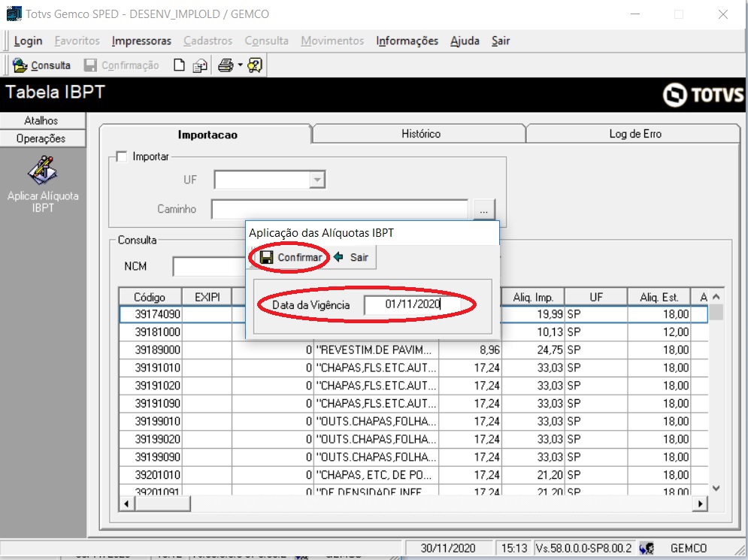Click the EXIPI column header
The image size is (748, 560).
207,297
